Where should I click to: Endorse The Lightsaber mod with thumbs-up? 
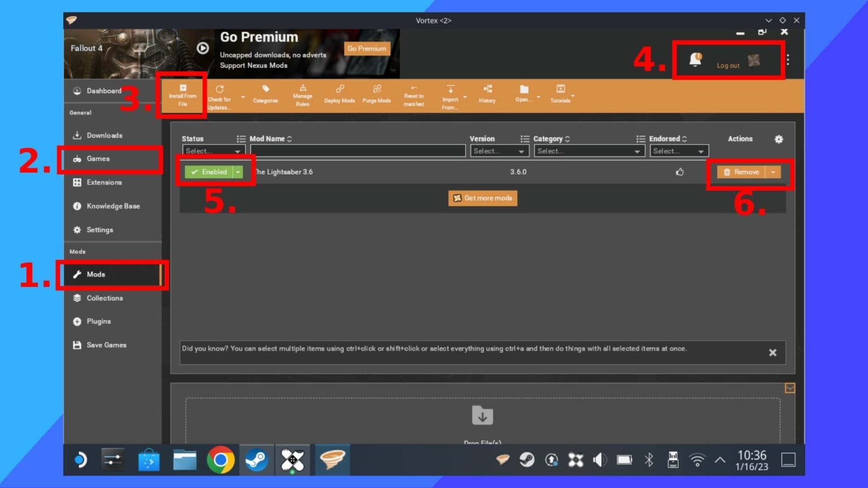click(x=680, y=172)
